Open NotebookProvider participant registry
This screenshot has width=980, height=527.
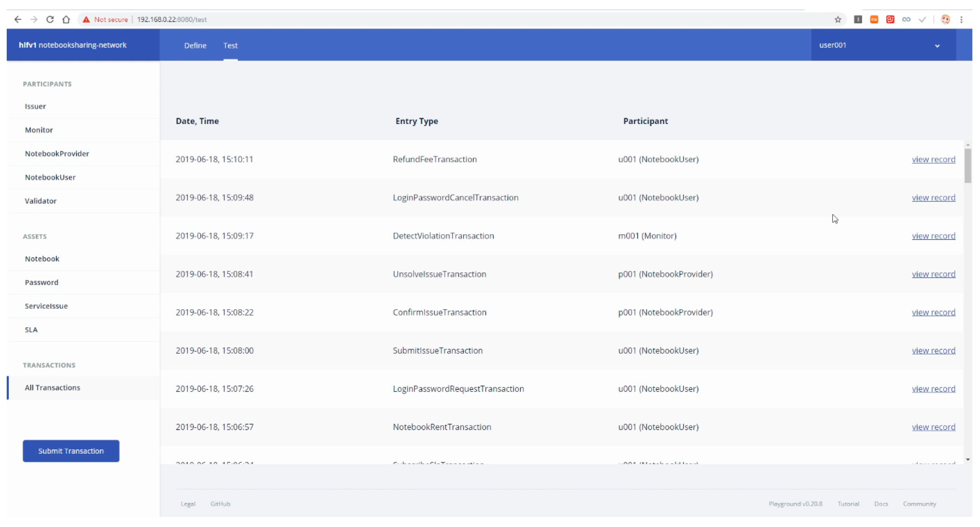(x=57, y=154)
